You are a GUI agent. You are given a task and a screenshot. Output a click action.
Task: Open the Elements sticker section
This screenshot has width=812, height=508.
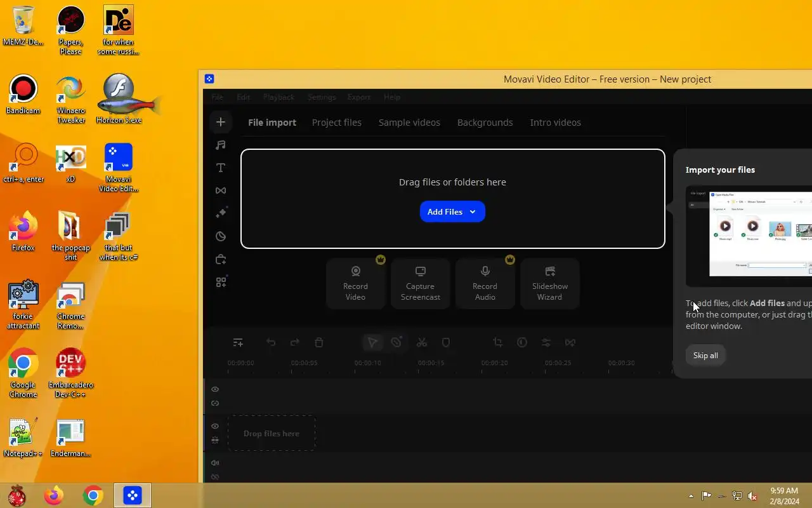[221, 236]
